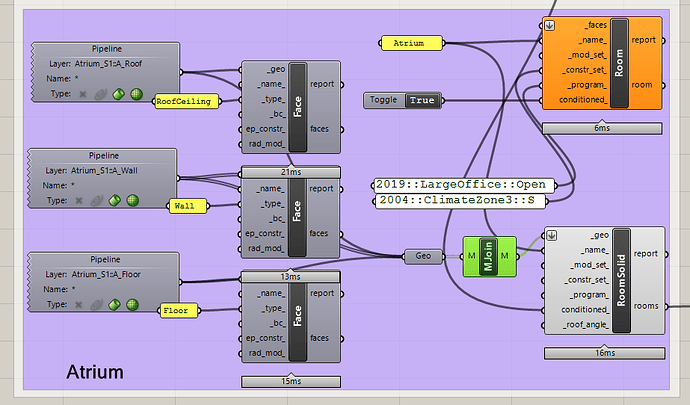690x405 pixels.
Task: Click report output on Room component
Action: pyautogui.click(x=644, y=40)
